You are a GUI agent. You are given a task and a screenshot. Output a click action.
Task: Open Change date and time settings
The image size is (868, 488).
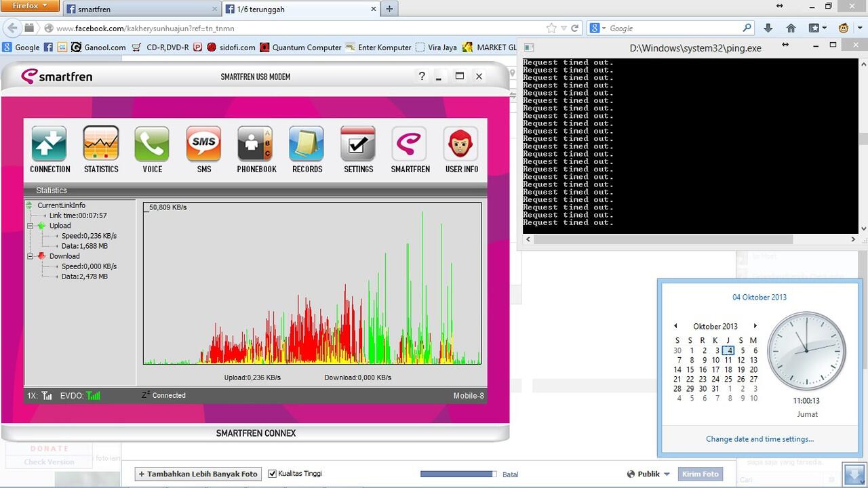point(759,439)
